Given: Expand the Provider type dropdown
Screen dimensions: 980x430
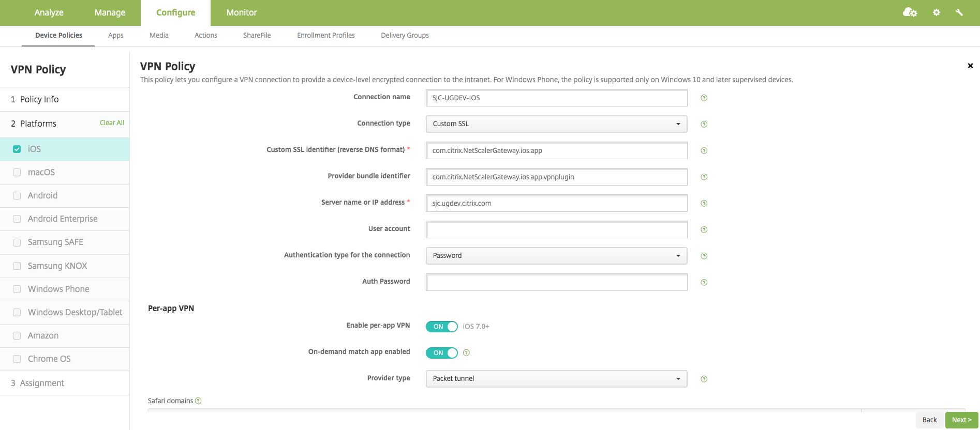Looking at the screenshot, I should pos(556,379).
